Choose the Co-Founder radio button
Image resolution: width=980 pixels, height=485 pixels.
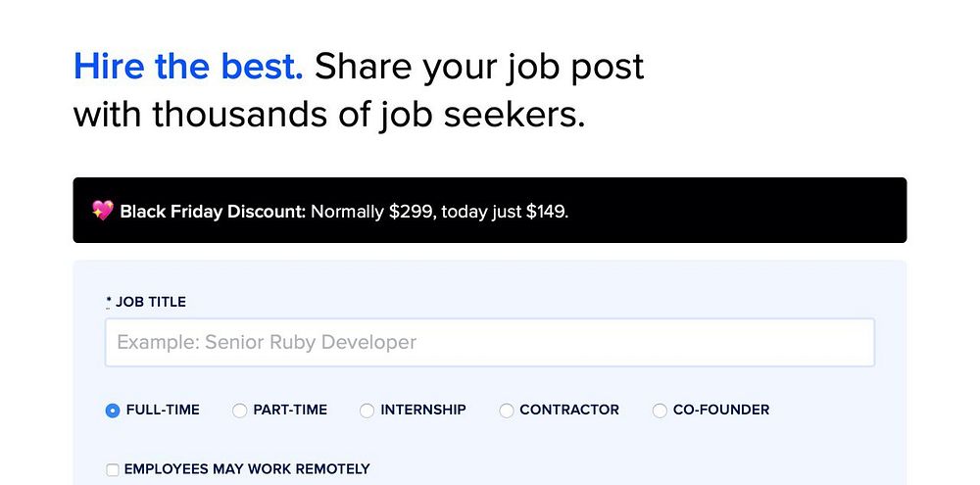[x=660, y=411]
